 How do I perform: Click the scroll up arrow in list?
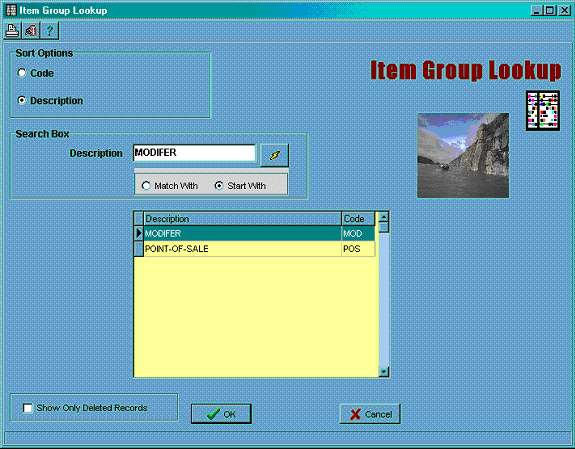pos(384,217)
